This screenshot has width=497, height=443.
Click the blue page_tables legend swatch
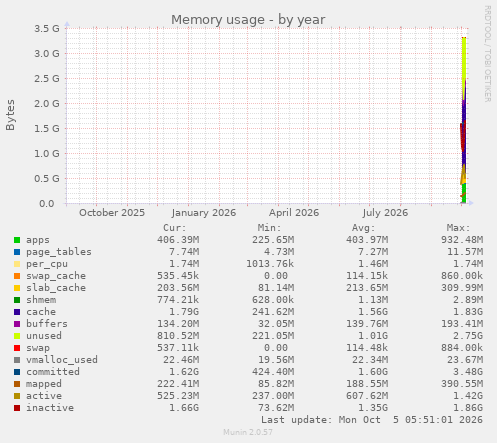coord(17,252)
